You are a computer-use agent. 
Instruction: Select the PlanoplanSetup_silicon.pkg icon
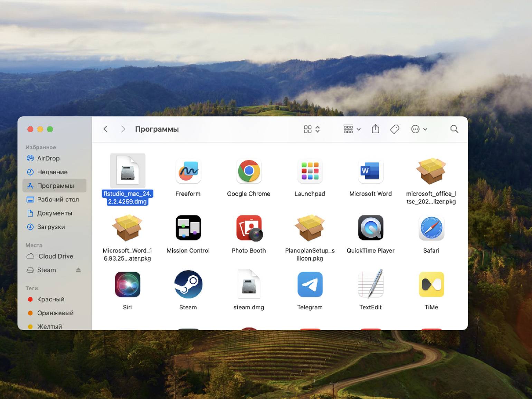(310, 228)
